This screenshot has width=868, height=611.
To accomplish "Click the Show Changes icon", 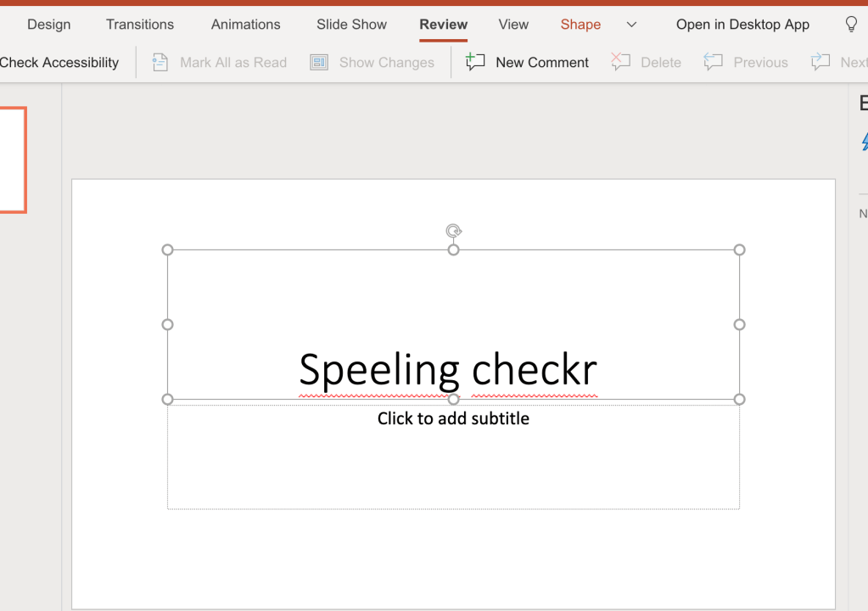I will click(319, 62).
